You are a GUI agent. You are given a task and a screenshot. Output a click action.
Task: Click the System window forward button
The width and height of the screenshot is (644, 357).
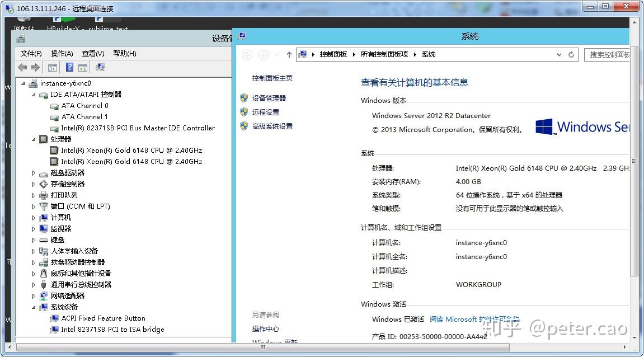pyautogui.click(x=264, y=55)
